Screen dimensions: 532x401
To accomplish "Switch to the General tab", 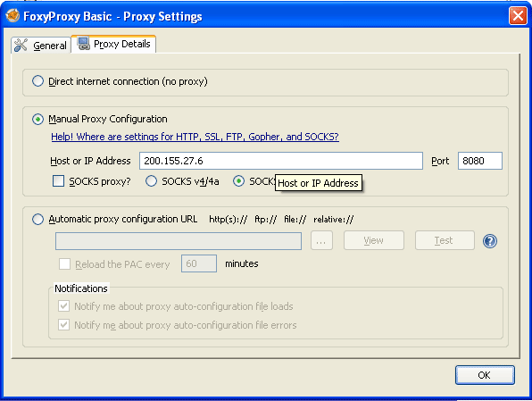I will tap(41, 46).
